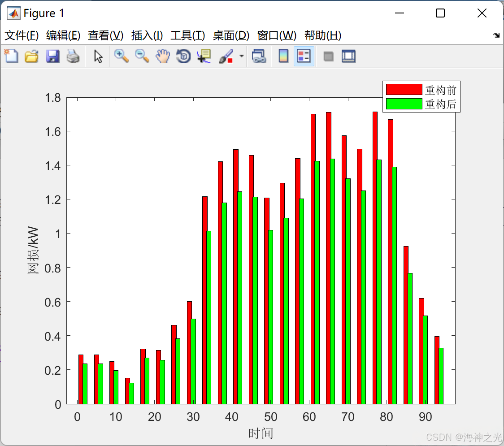Maximize the Figure 1 window
504x446 pixels.
click(x=440, y=13)
